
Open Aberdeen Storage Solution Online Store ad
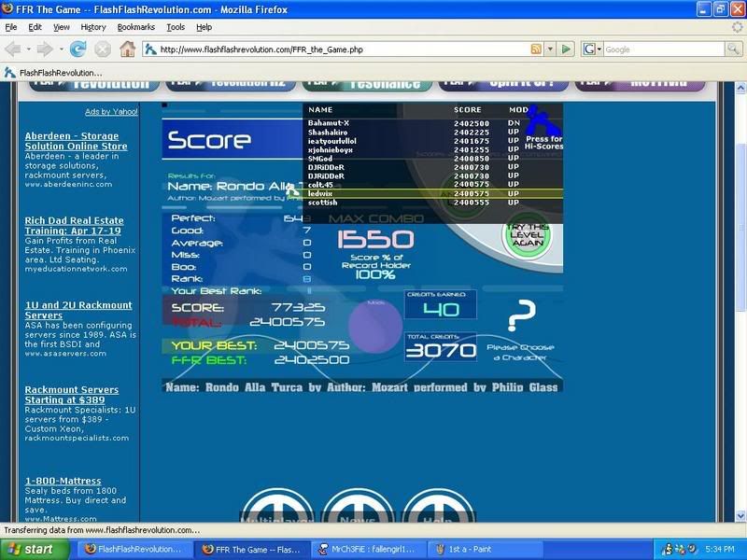pos(77,141)
